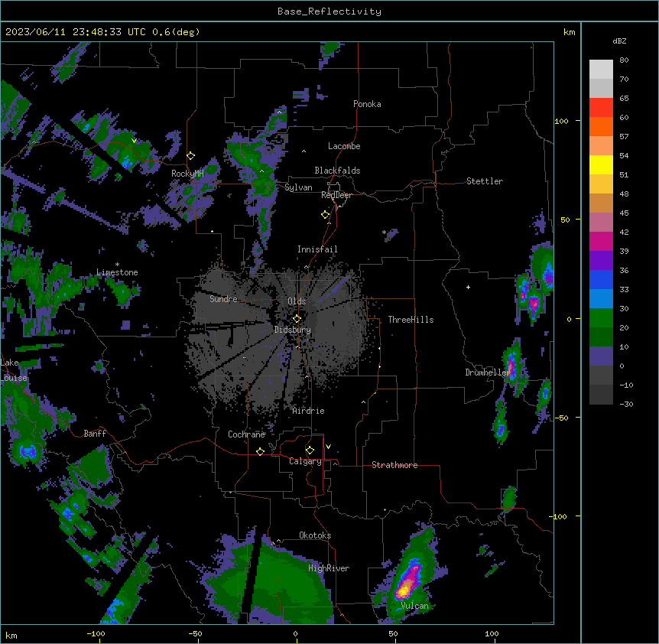Select the Blackfalds label on the map
Image resolution: width=659 pixels, height=644 pixels.
click(x=337, y=171)
